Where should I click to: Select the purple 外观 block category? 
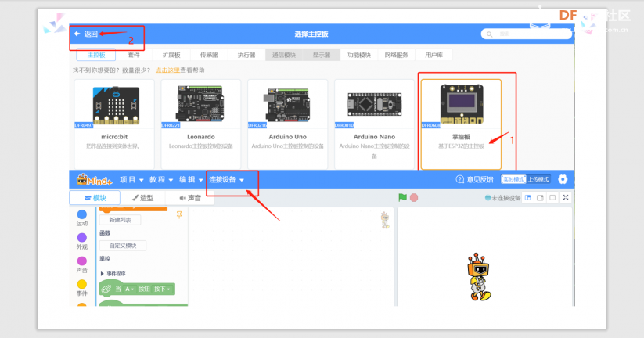point(81,241)
